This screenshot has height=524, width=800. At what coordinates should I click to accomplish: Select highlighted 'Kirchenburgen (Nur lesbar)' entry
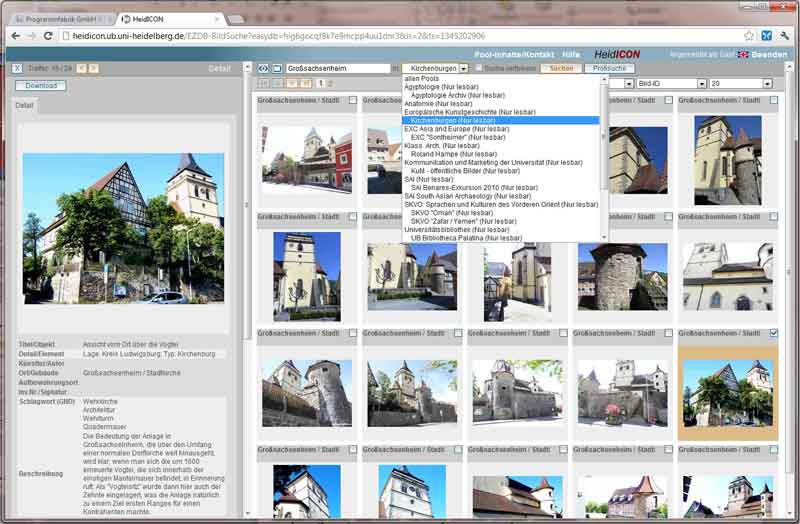click(501, 120)
